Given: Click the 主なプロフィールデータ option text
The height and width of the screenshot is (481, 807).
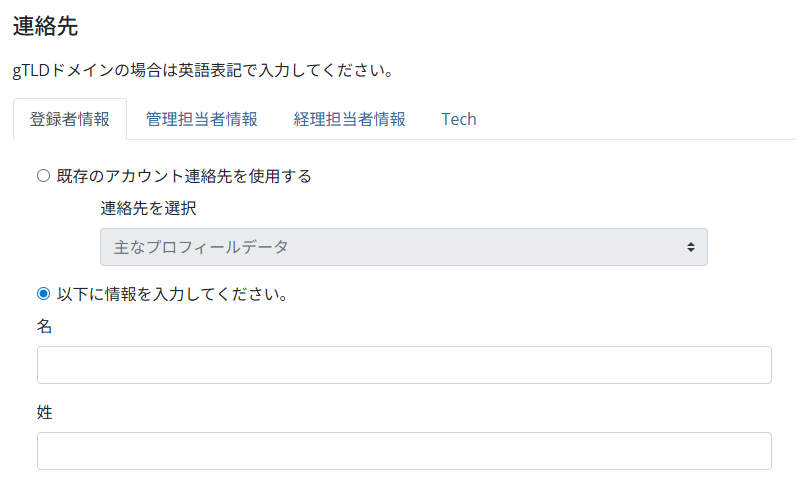Looking at the screenshot, I should coord(201,247).
